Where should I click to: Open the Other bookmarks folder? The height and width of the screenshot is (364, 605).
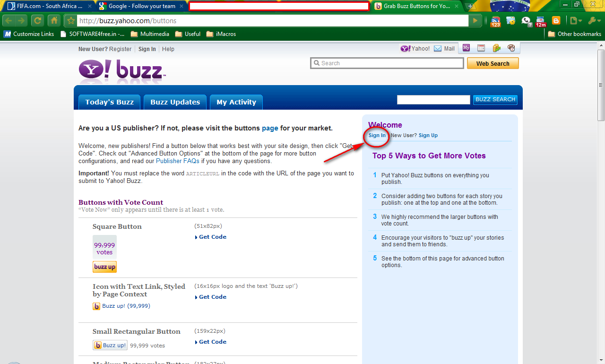click(x=574, y=34)
